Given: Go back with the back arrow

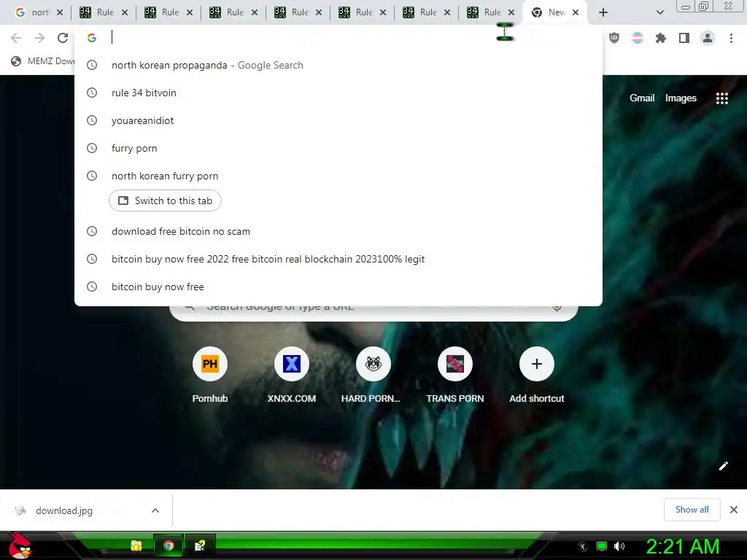Looking at the screenshot, I should point(16,38).
